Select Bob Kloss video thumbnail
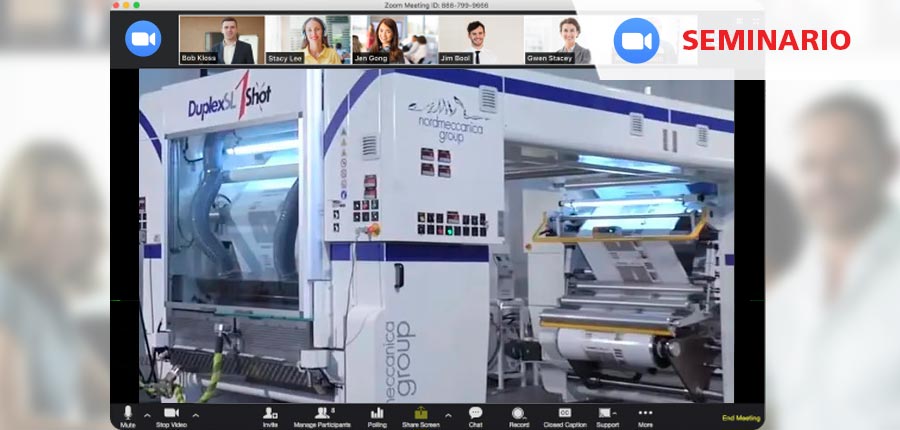Image resolution: width=900 pixels, height=430 pixels. tap(221, 40)
